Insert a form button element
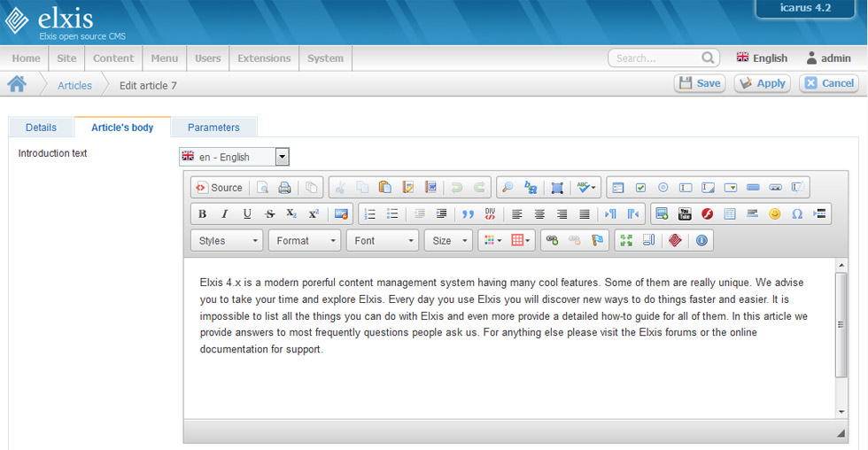 [x=753, y=188]
